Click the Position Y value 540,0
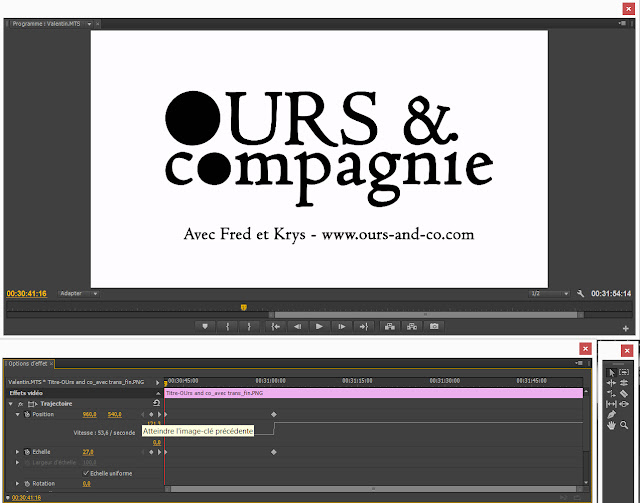This screenshot has height=503, width=640. pos(115,414)
